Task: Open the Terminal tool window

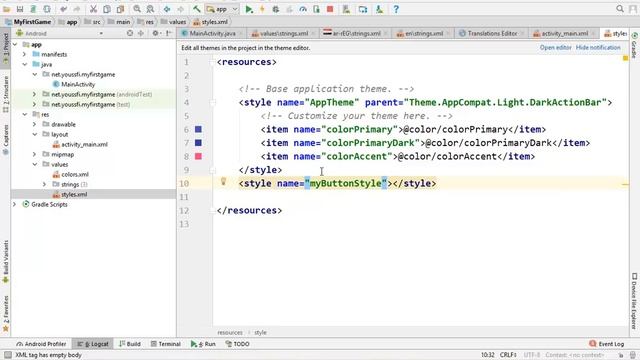Action: [166, 344]
